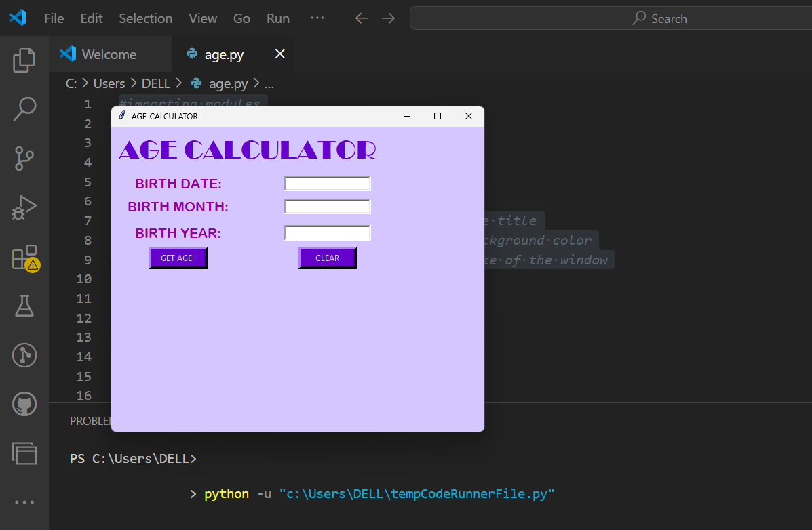Open the Testing beaker icon

tap(24, 306)
